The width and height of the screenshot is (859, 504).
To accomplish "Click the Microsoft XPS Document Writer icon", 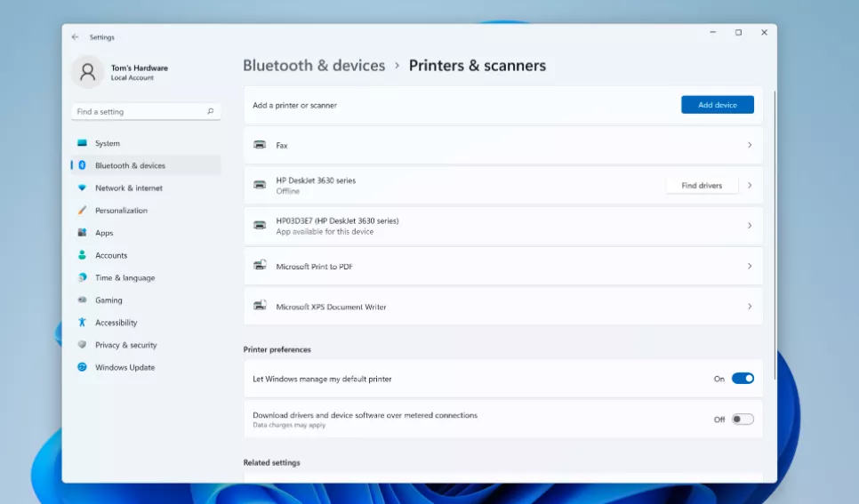I will click(x=260, y=307).
